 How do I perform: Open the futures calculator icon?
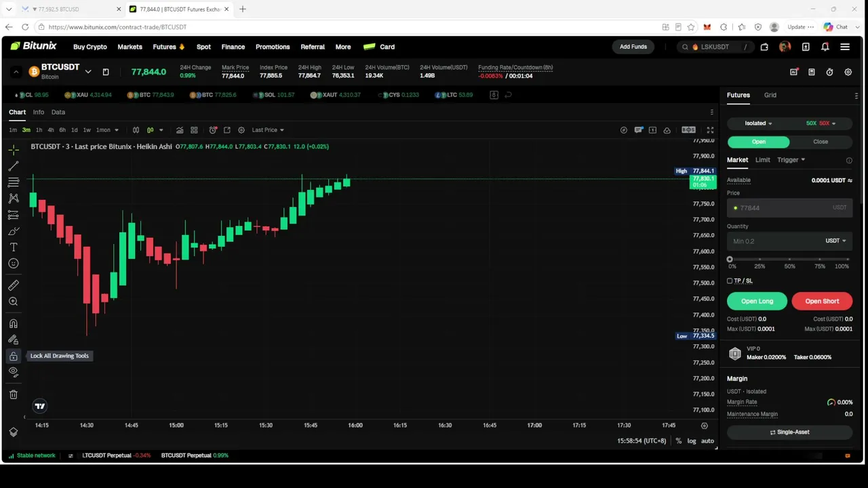tap(811, 72)
